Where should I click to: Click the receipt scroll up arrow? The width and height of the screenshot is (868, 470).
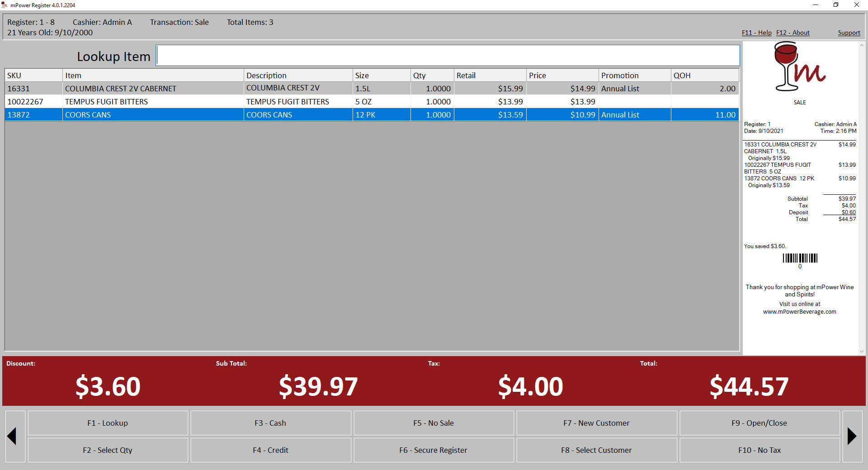point(862,45)
